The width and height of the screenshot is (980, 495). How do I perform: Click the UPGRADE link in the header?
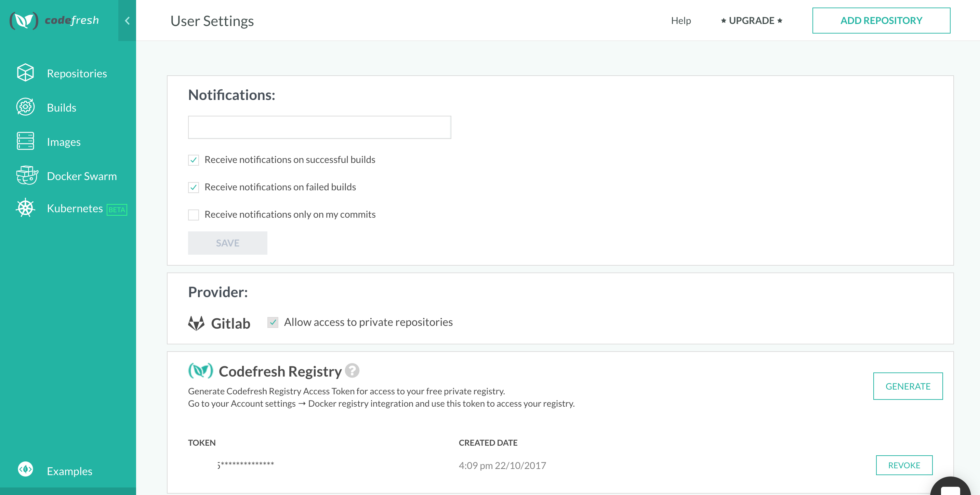pos(751,21)
